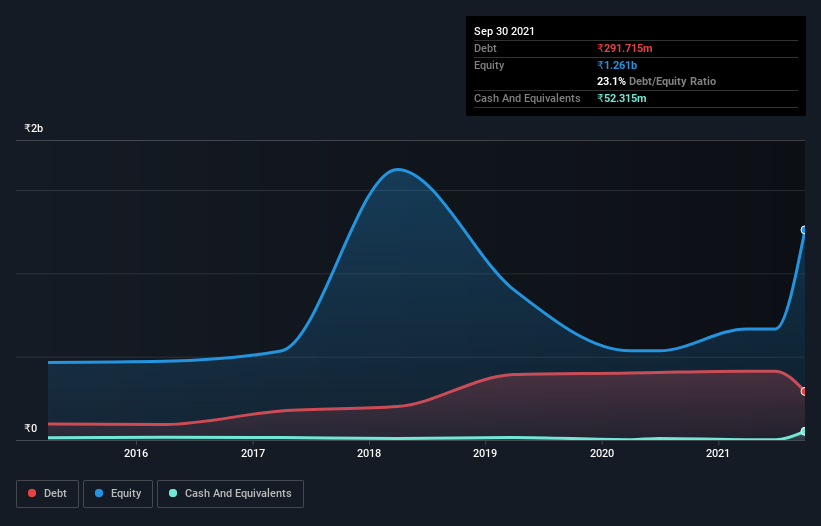Click Cash And Equivalents label in tooltip
The image size is (821, 526).
(x=527, y=98)
